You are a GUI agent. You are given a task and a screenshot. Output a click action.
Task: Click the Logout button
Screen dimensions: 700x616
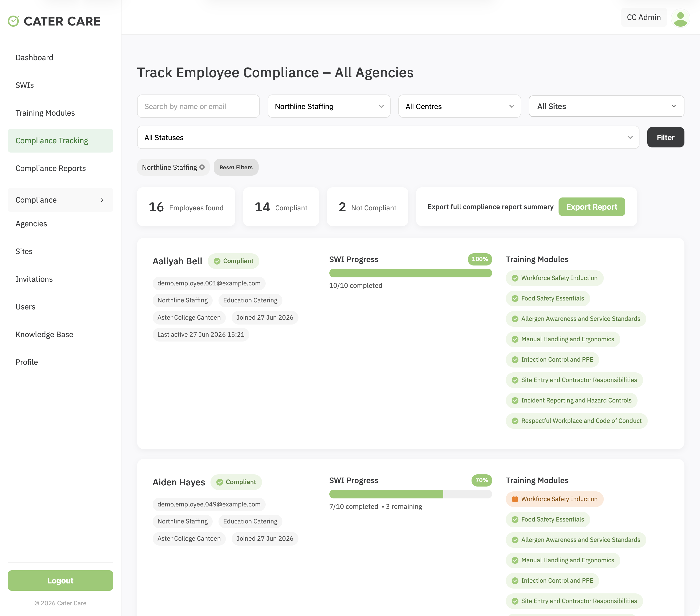[60, 580]
